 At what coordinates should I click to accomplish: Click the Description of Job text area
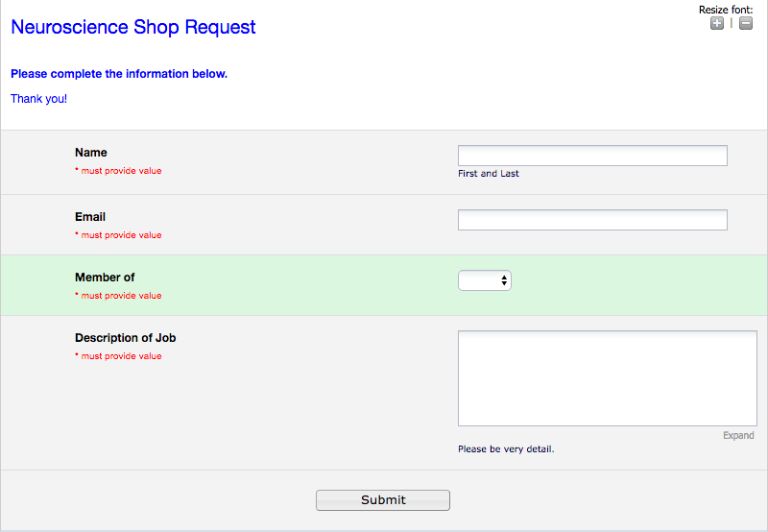(607, 378)
